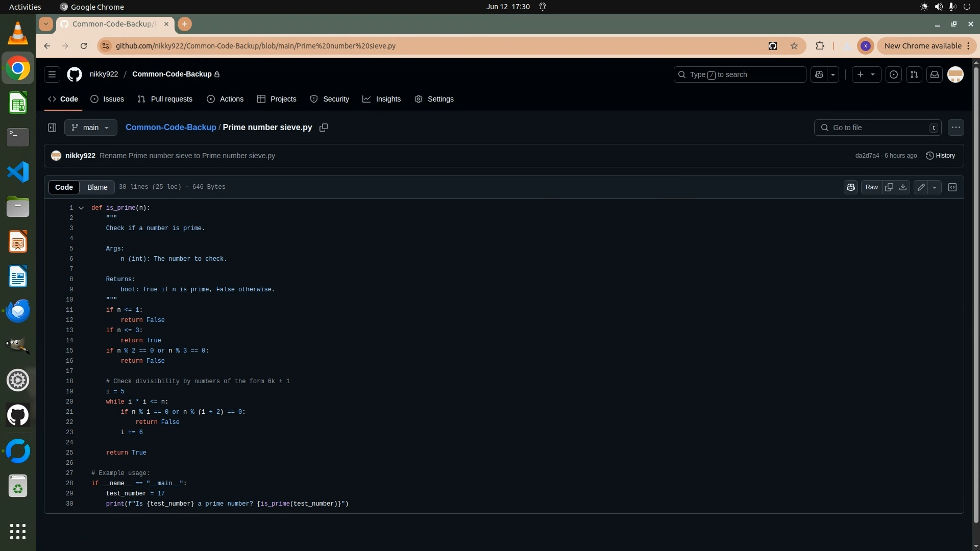Open the Copilot button in file toolbar
This screenshot has width=980, height=551.
[x=851, y=187]
